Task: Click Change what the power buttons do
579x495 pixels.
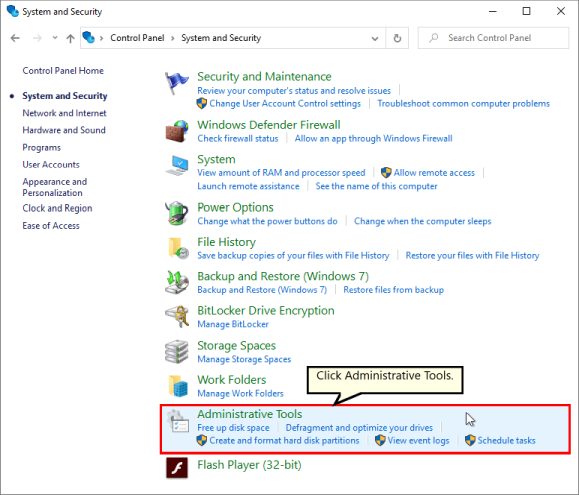Action: [267, 221]
